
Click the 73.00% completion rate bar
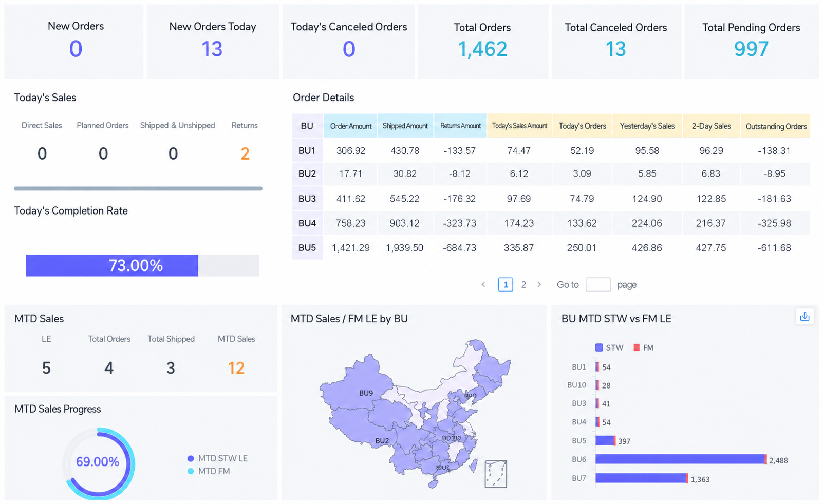(x=142, y=266)
